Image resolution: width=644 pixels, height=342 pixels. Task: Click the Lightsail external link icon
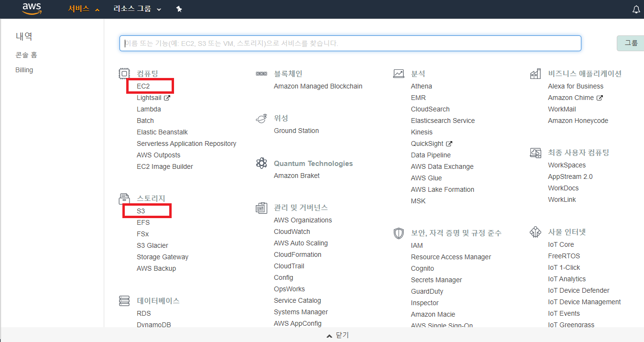pyautogui.click(x=167, y=98)
